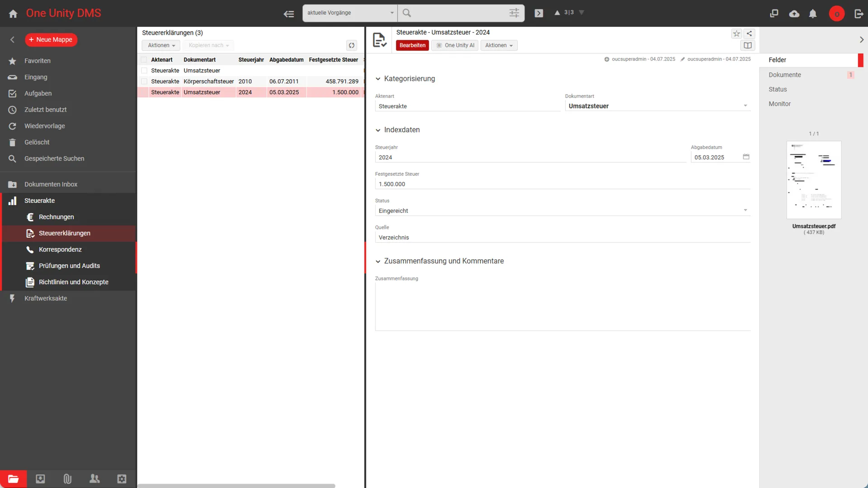Viewport: 868px width, 488px height.
Task: Toggle the split book view icon
Action: (748, 45)
